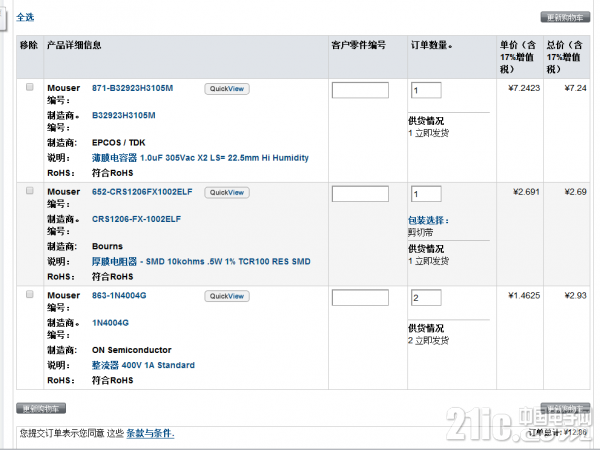Open manufacturer part link B32923H3105M
The height and width of the screenshot is (450, 600).
tap(124, 115)
